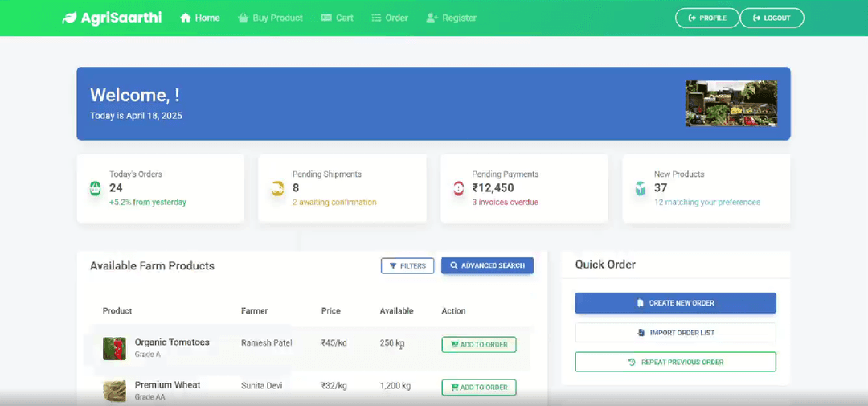Click the 'Farmer' column header

coord(255,311)
